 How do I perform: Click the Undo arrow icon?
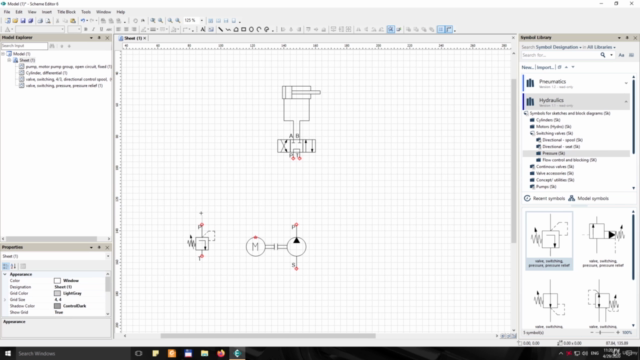(x=83, y=20)
